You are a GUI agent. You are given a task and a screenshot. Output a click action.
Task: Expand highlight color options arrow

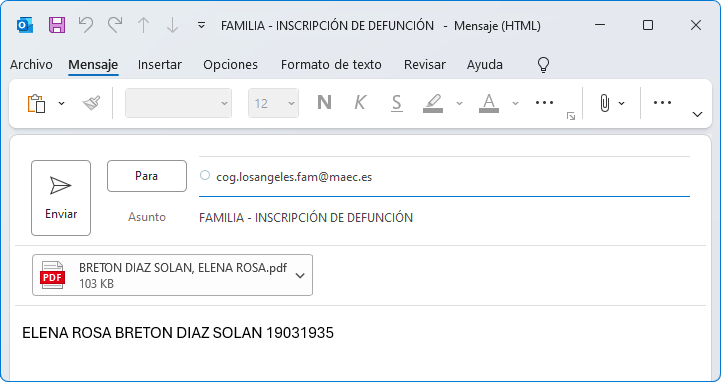(459, 103)
